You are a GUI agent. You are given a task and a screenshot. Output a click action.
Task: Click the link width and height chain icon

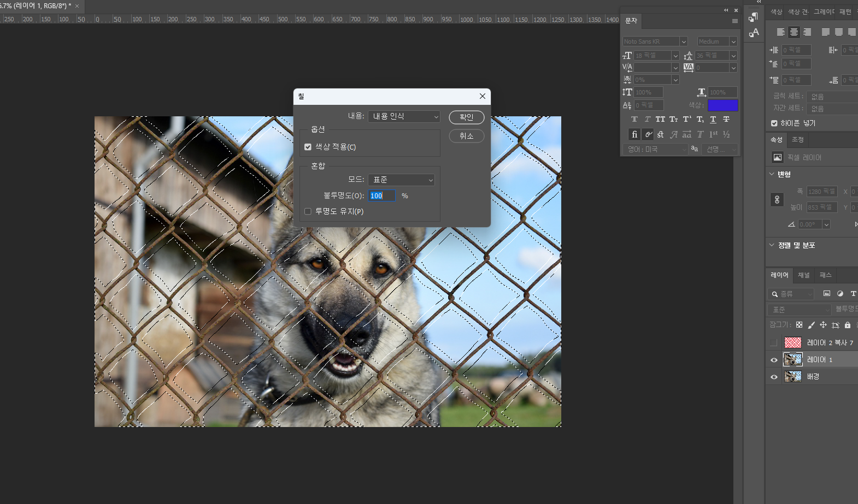tap(777, 199)
